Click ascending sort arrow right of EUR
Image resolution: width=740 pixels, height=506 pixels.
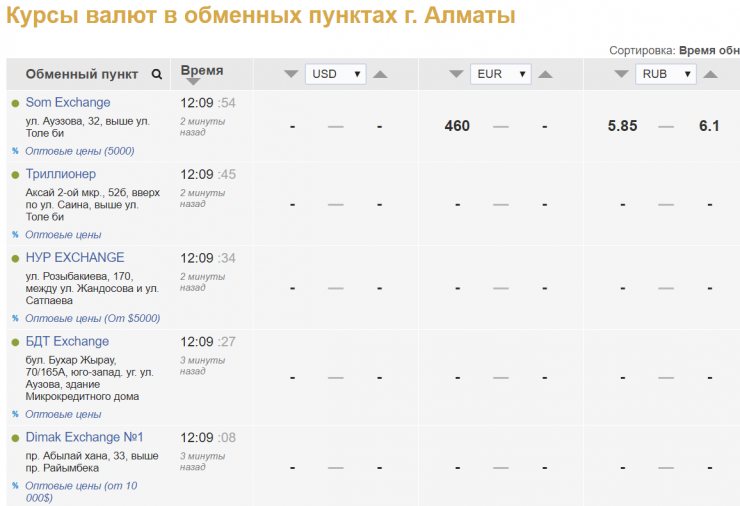point(545,74)
